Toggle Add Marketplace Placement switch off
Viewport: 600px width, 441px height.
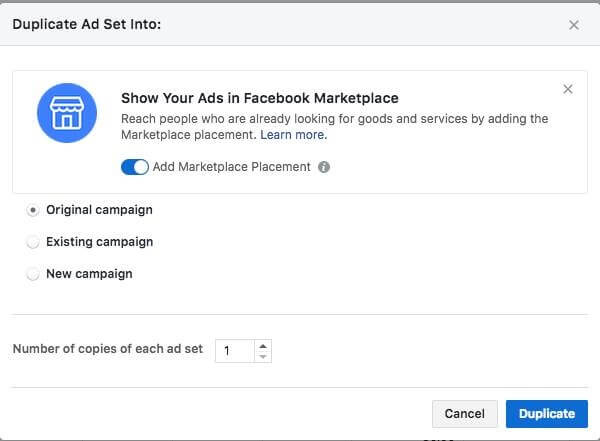135,167
